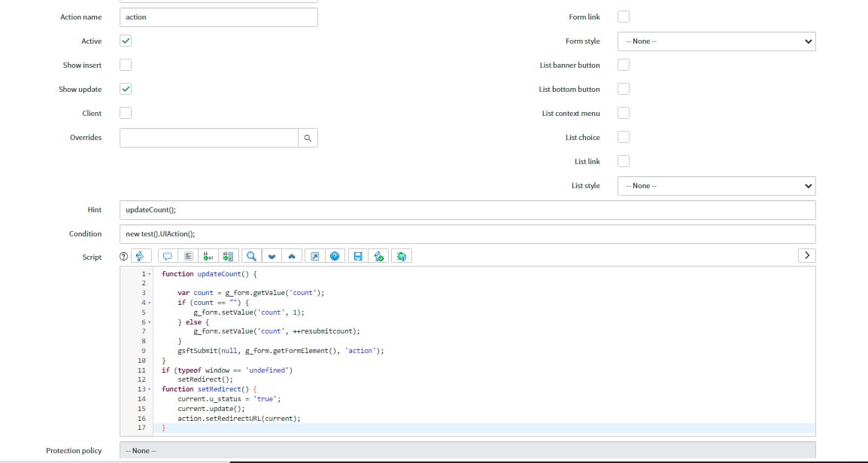Open the Protection policy dropdown
This screenshot has height=463, width=868.
click(x=466, y=450)
